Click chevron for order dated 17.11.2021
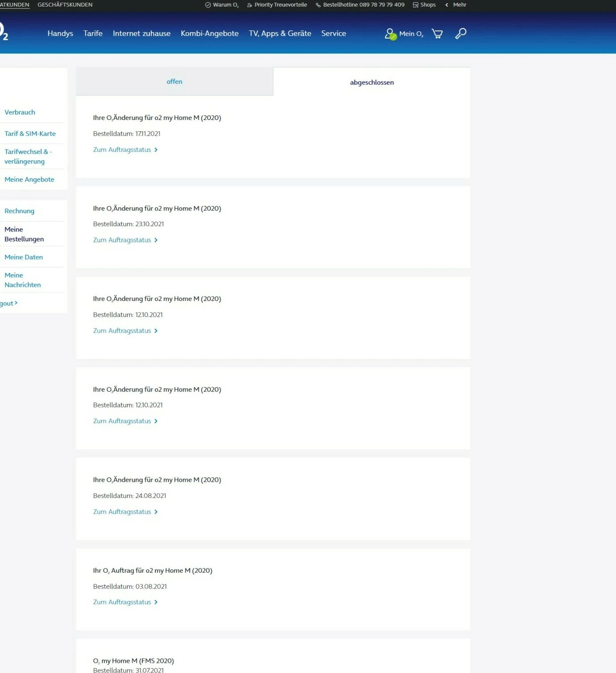Viewport: 616px width, 673px height. click(x=156, y=150)
